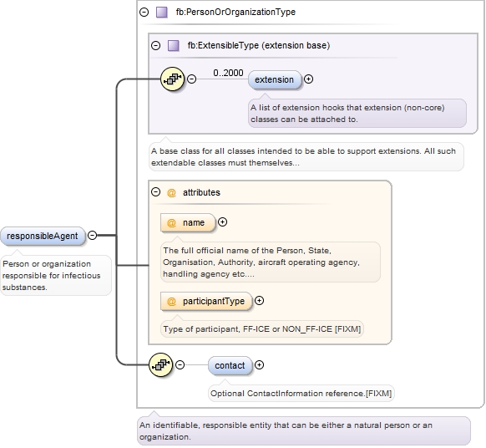Screen dimensions: 486x448
Task: Collapse the minus next to the extension sequence
Action: [x=192, y=79]
